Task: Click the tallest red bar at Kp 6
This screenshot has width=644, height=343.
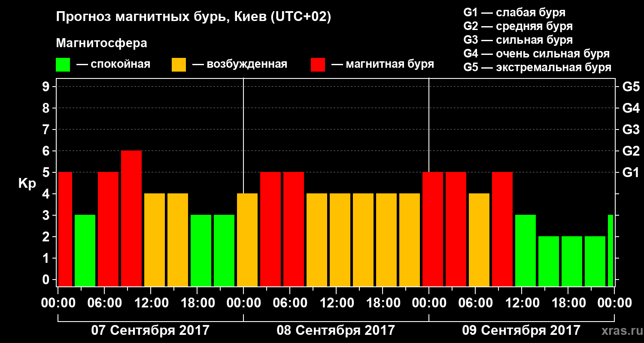Action: 131,218
